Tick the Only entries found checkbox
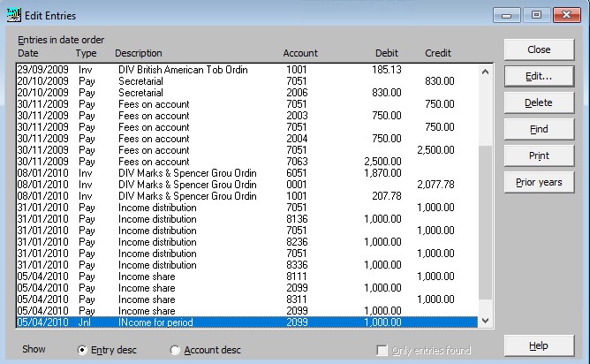The height and width of the screenshot is (364, 590). coord(382,351)
